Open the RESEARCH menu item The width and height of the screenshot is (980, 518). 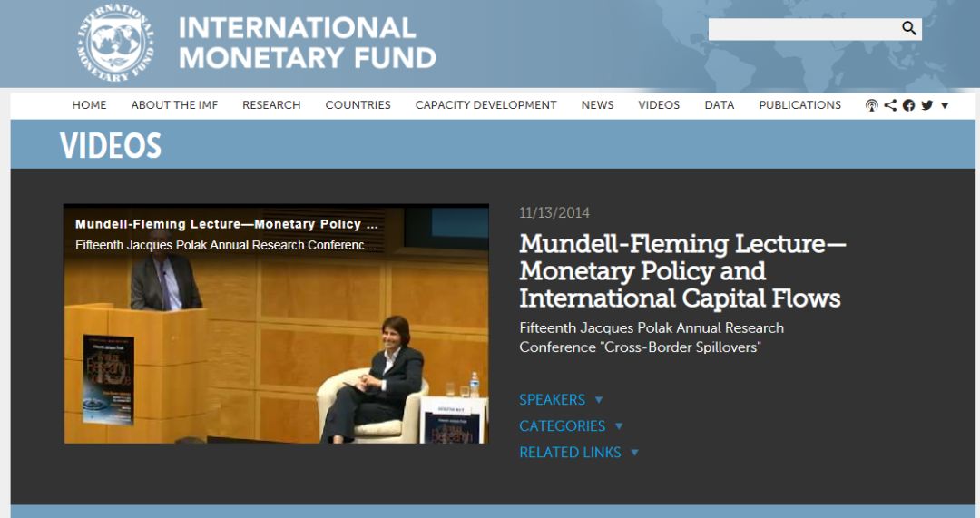tap(271, 105)
